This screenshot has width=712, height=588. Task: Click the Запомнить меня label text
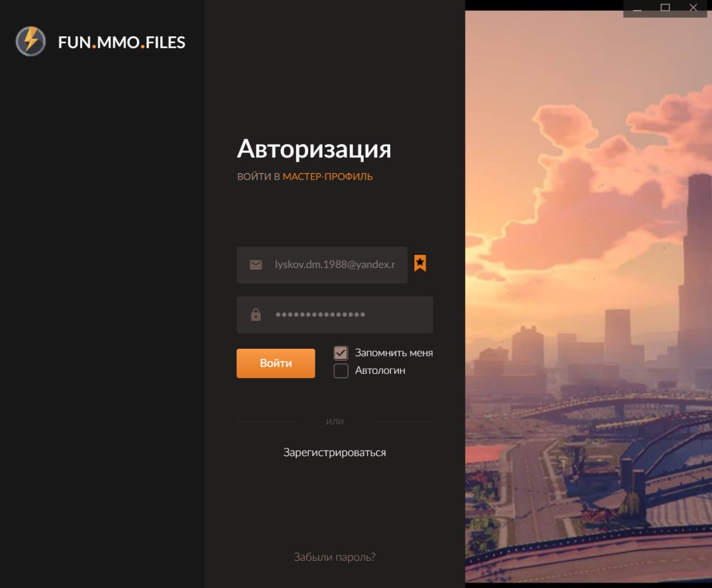pyautogui.click(x=393, y=353)
